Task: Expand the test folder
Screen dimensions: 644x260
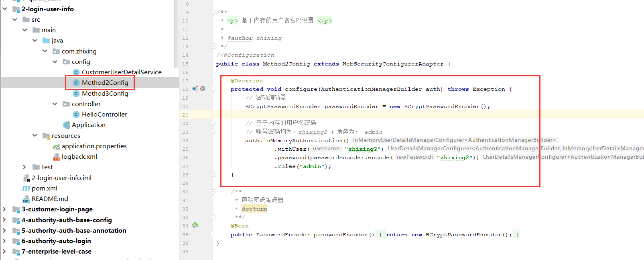Action: coord(24,167)
